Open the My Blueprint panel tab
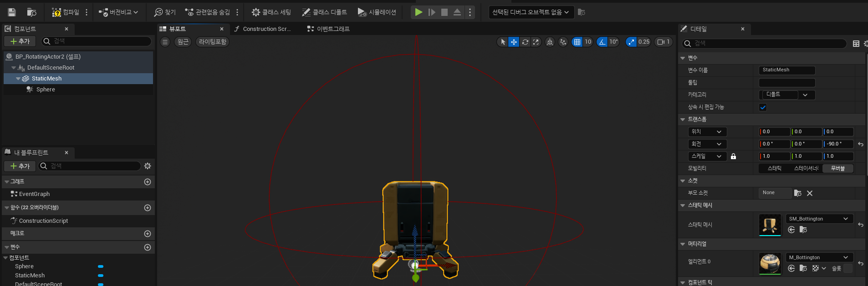The width and height of the screenshot is (868, 286). pyautogui.click(x=31, y=152)
